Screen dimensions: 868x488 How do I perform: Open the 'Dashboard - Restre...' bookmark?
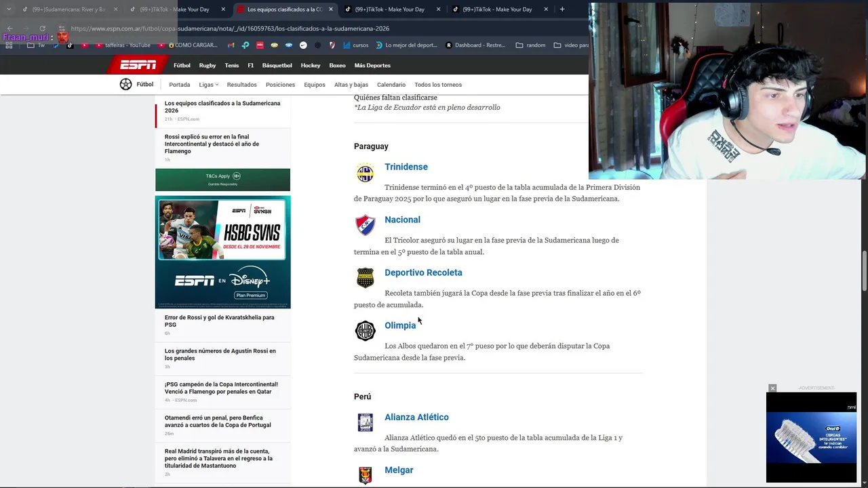(475, 45)
